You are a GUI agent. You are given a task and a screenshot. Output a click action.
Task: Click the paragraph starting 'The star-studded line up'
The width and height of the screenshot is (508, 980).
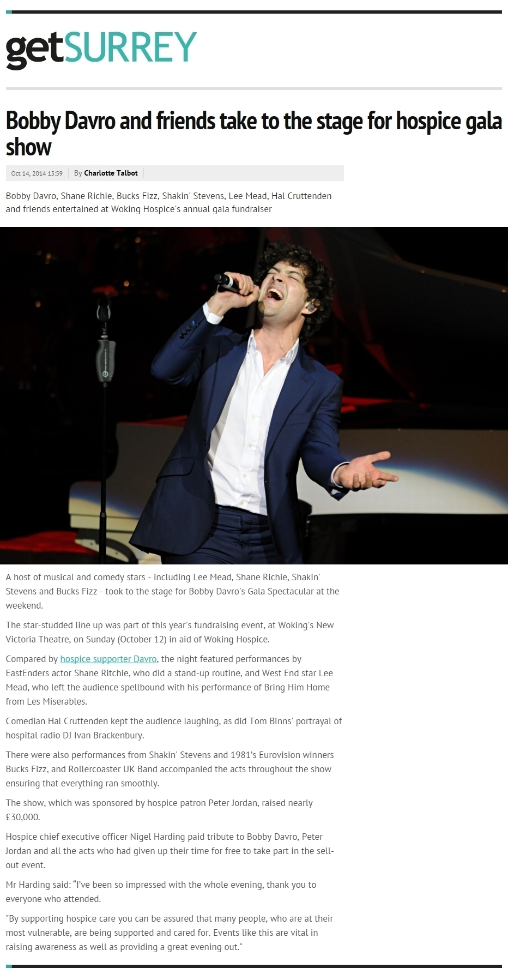pos(170,632)
